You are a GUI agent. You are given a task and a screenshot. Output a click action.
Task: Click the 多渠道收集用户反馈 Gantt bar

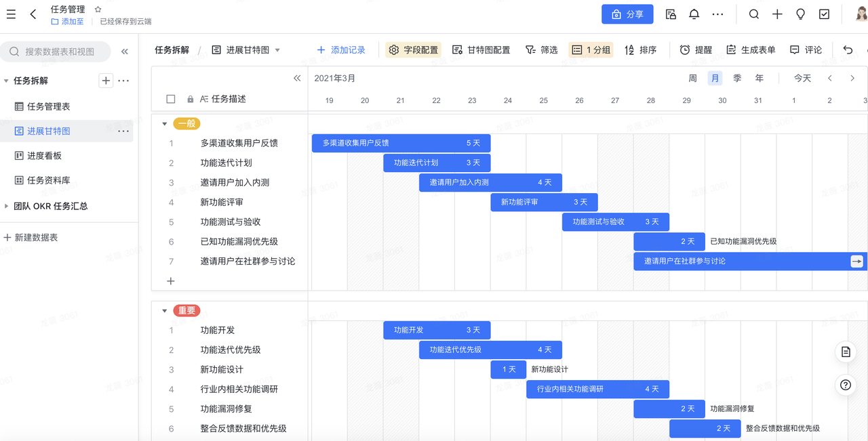click(400, 143)
